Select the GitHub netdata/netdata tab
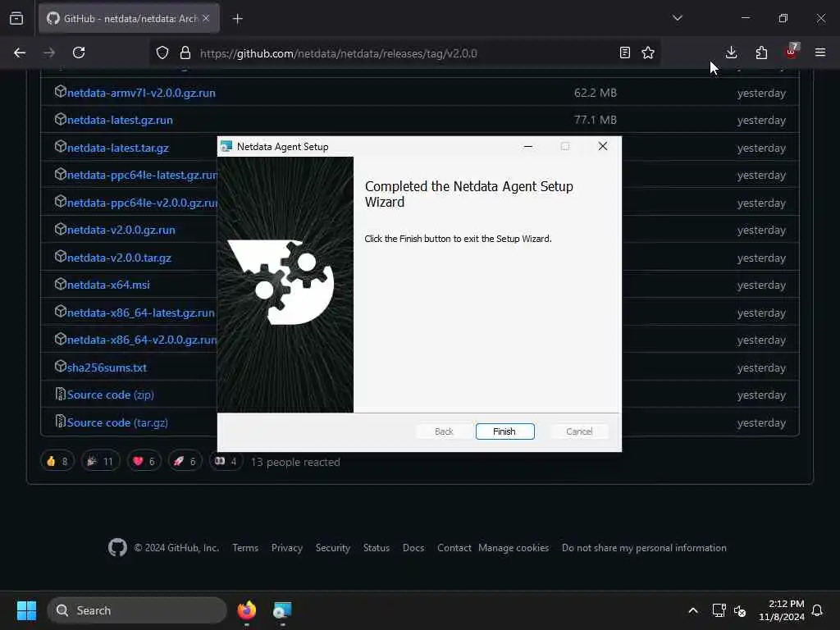 pos(129,18)
